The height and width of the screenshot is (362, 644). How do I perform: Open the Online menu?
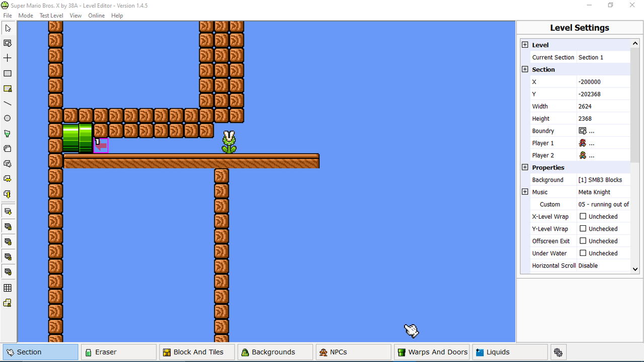[x=97, y=16]
